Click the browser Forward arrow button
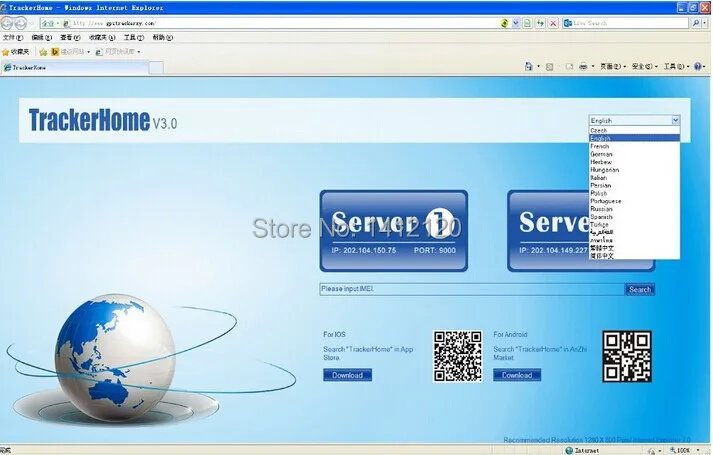This screenshot has width=713, height=455. click(20, 23)
